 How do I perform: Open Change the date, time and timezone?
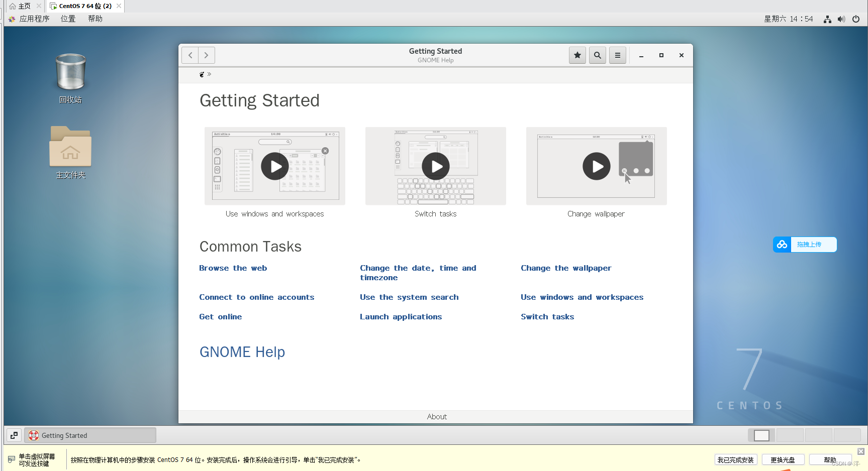coord(418,273)
